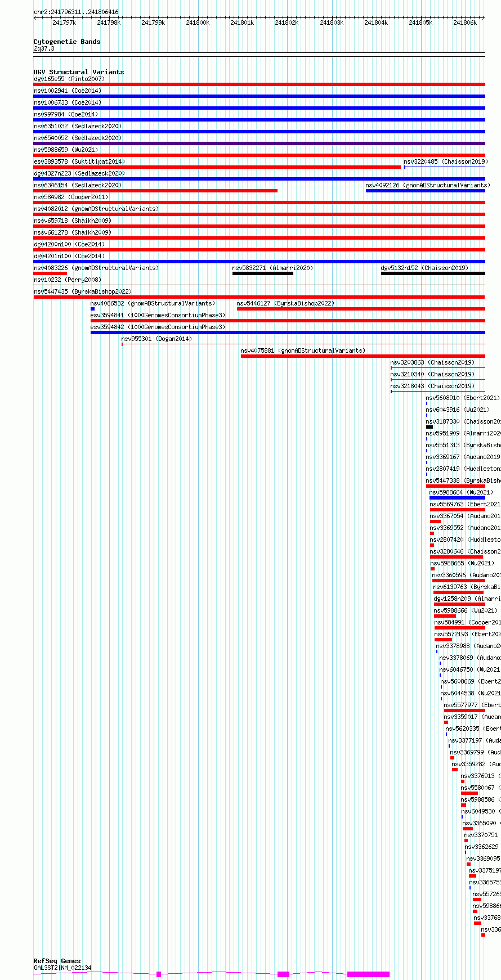The width and height of the screenshot is (501, 980).
Task: Select nsv5608910 (Ebert2021) label
Action: (x=463, y=398)
